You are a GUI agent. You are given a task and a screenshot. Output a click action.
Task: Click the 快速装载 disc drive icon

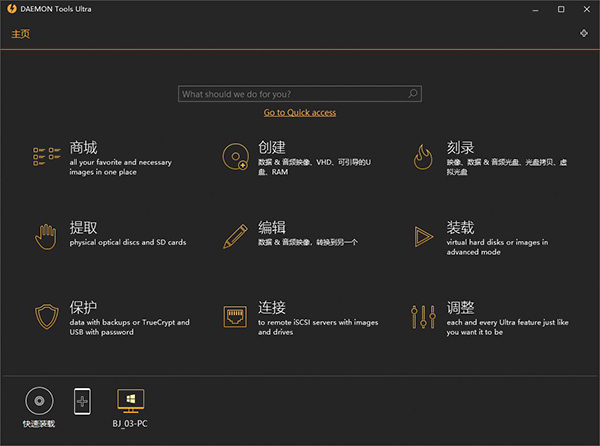39,401
